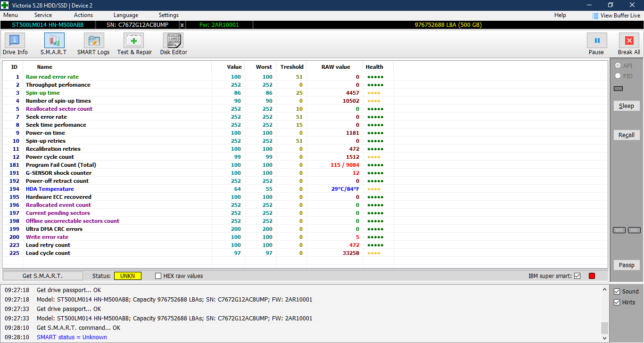
Task: Select Ultra DMA CRC errors row
Action: [x=305, y=229]
